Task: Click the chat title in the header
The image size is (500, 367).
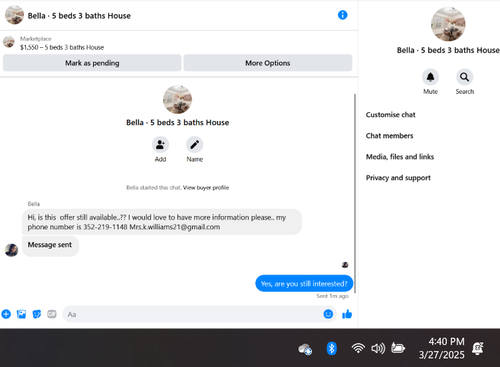Action: tap(79, 16)
